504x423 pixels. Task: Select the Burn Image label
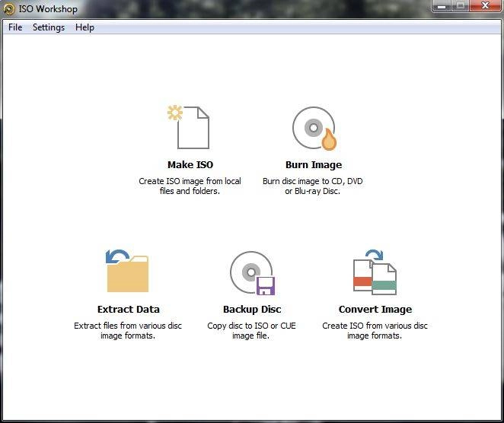[314, 165]
